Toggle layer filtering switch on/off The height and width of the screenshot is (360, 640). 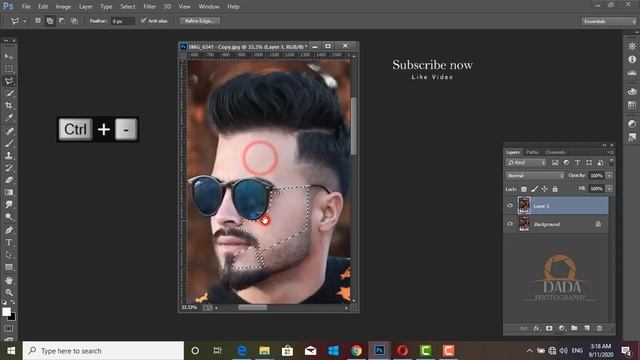tap(611, 162)
